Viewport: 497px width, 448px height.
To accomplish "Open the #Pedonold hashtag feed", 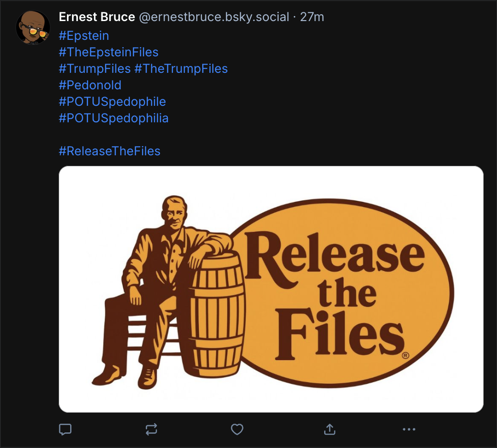I will point(90,85).
